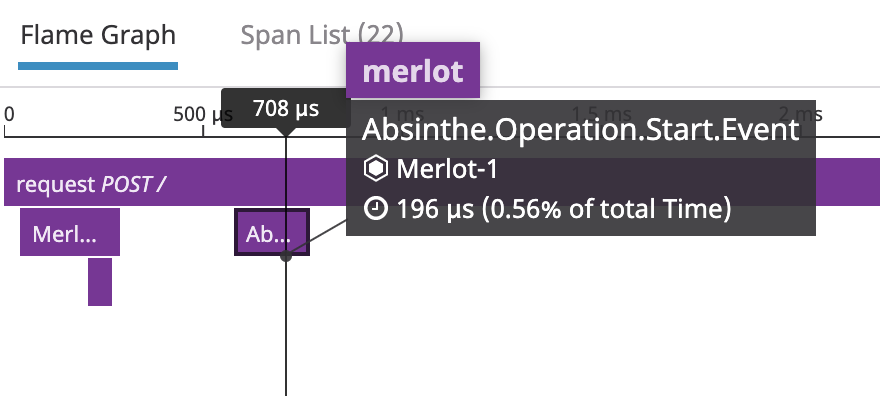Click the dot marker on the cursor line
The height and width of the screenshot is (396, 880).
pos(286,256)
